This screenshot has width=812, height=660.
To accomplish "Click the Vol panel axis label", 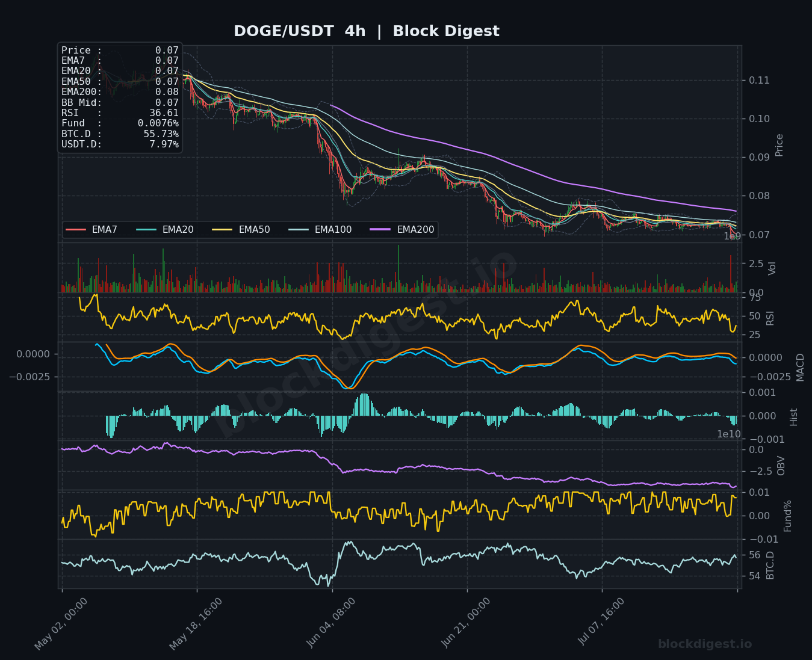I will click(772, 268).
